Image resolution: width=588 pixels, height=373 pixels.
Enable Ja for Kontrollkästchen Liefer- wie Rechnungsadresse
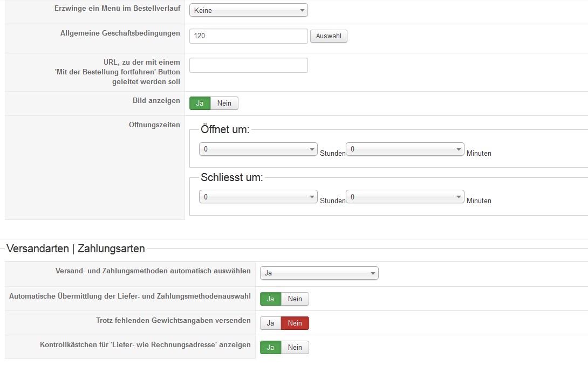270,347
